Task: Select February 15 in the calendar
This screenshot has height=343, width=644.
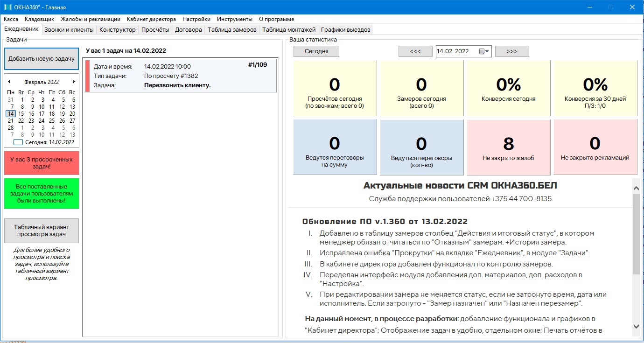Action: pyautogui.click(x=21, y=113)
